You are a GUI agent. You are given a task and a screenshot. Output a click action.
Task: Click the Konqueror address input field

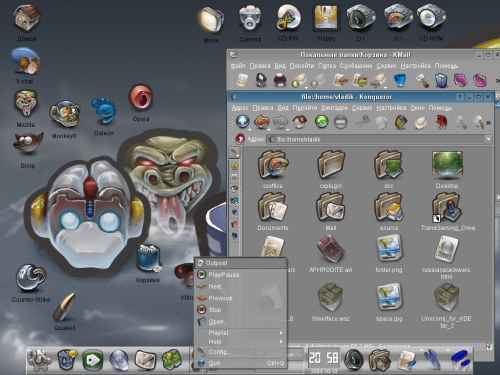coord(376,139)
